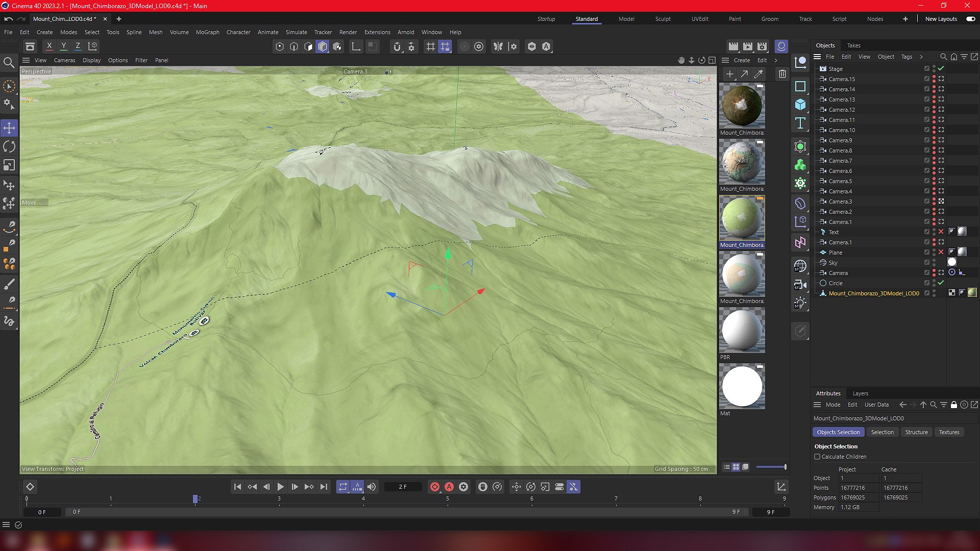The height and width of the screenshot is (551, 980).
Task: Open the viewport hamburger menu
Action: click(x=26, y=60)
